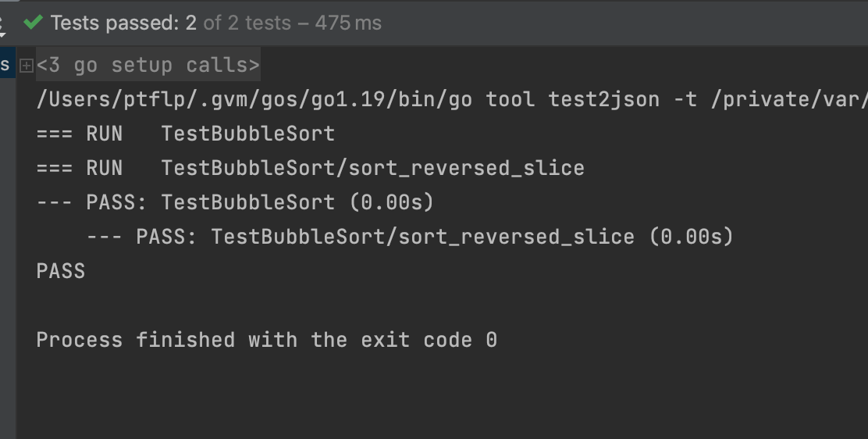Click the '=== RUN   TestBubbleSort' output line

[185, 134]
